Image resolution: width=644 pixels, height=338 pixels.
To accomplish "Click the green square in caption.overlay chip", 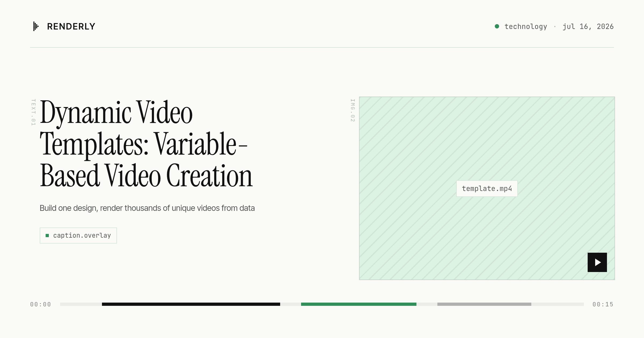I will click(x=47, y=236).
